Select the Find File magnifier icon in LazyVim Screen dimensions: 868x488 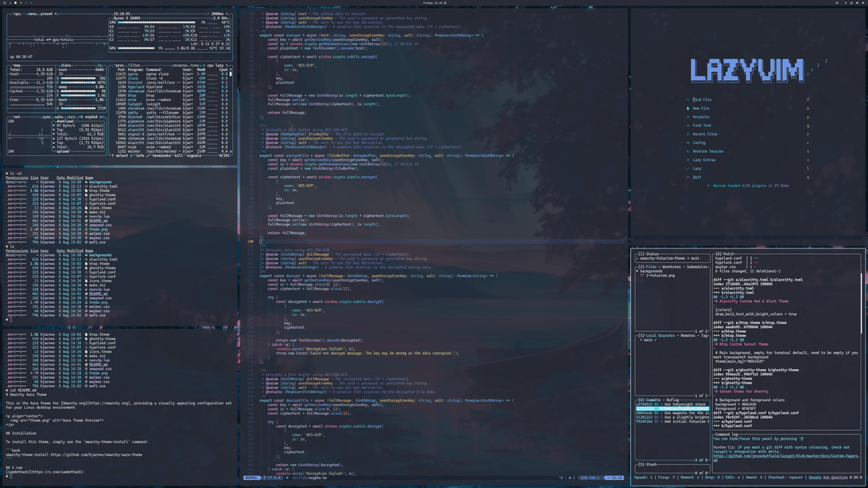click(x=688, y=100)
